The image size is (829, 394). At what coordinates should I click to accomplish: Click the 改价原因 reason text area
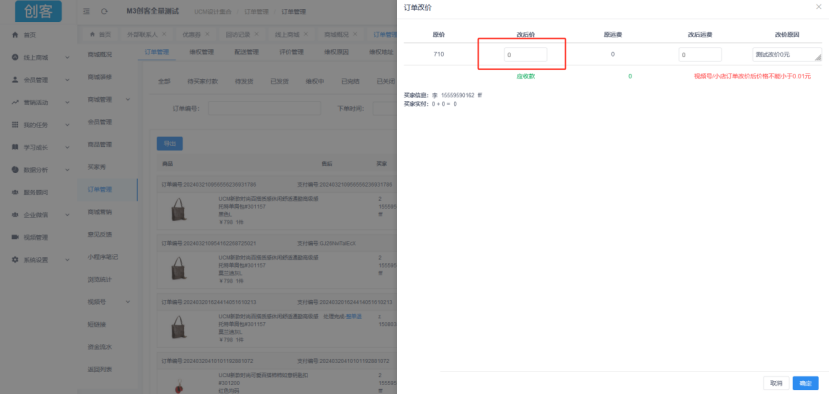787,54
